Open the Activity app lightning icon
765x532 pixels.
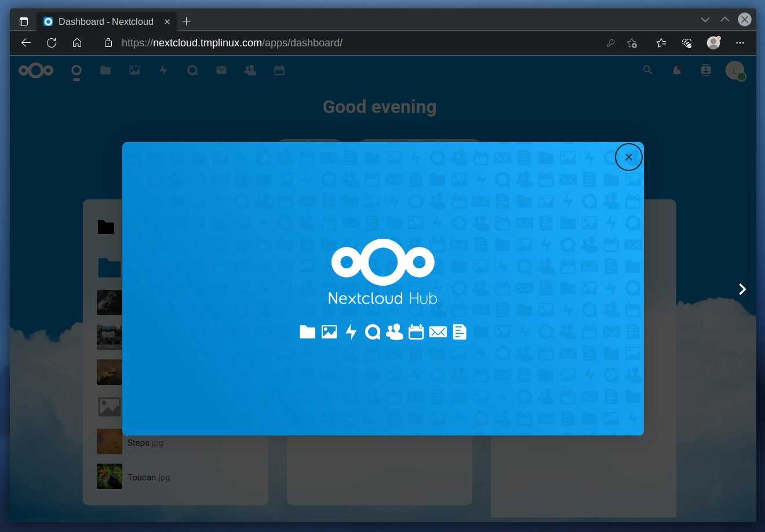(163, 70)
